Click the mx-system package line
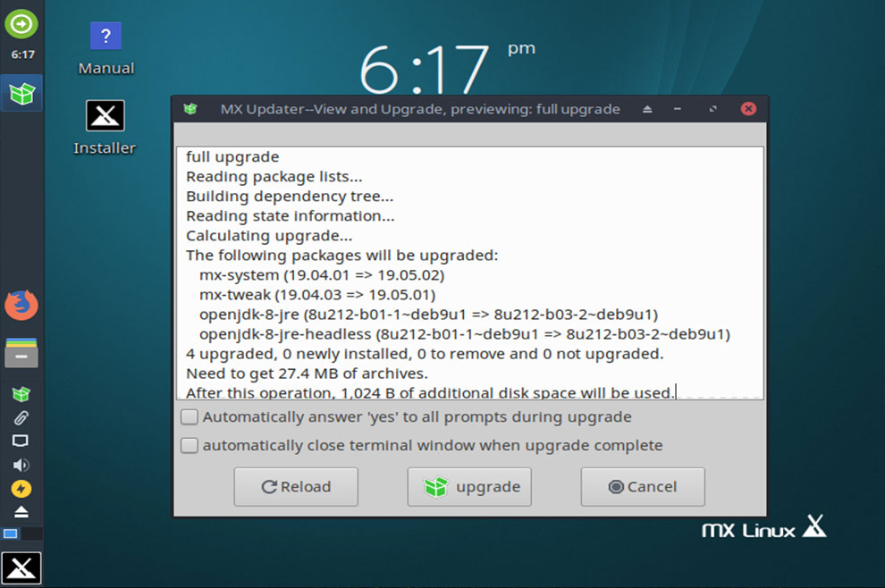The width and height of the screenshot is (885, 588). (x=322, y=275)
